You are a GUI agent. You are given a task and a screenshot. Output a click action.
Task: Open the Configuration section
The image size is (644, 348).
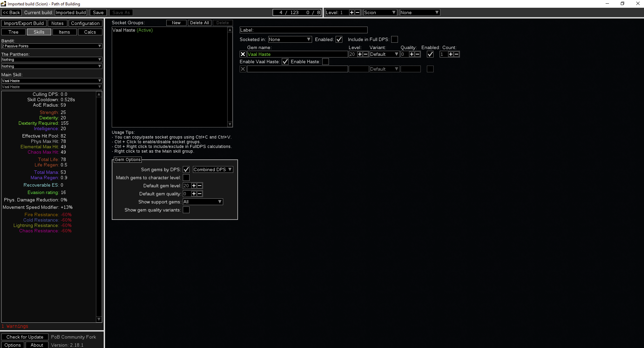point(85,23)
